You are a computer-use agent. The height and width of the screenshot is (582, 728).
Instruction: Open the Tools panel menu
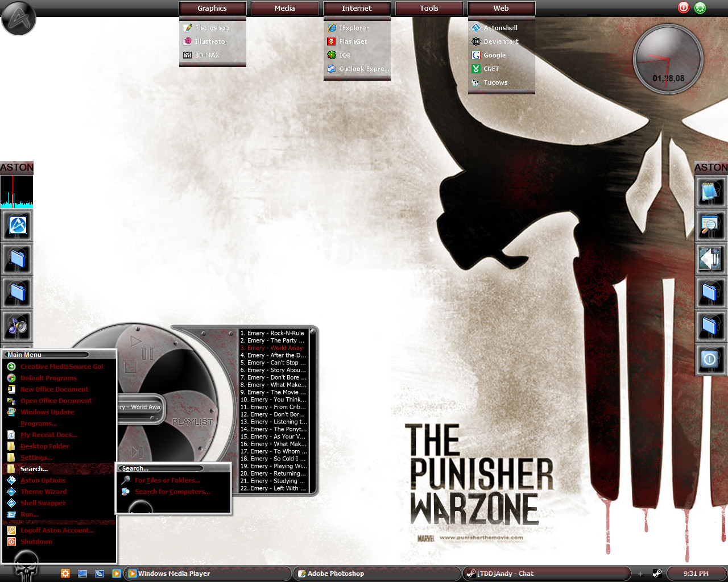[x=429, y=9]
